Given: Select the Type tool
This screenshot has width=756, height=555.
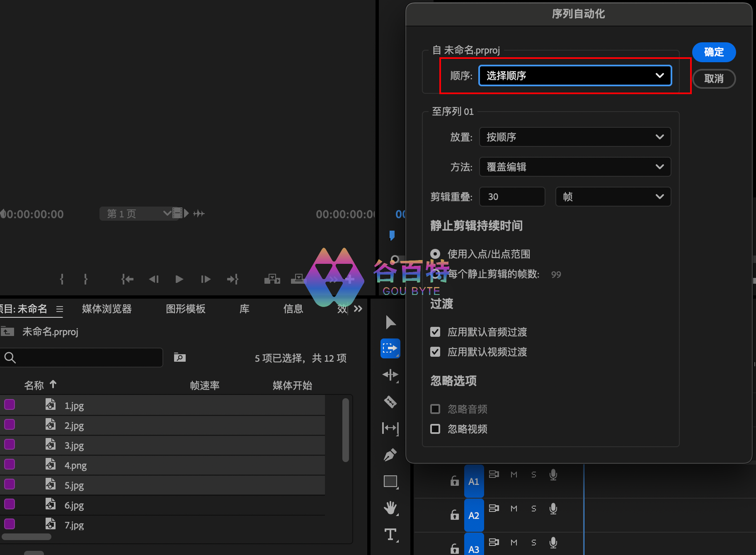Looking at the screenshot, I should pos(390,534).
